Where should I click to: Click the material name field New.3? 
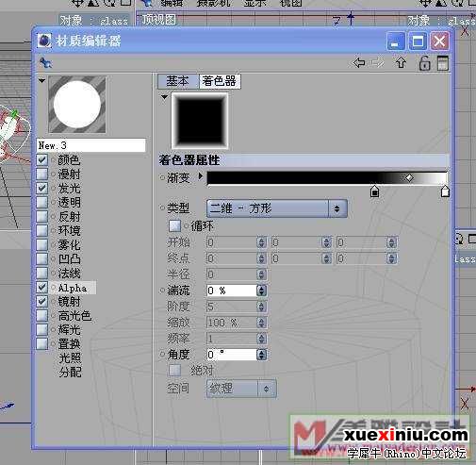tap(91, 145)
